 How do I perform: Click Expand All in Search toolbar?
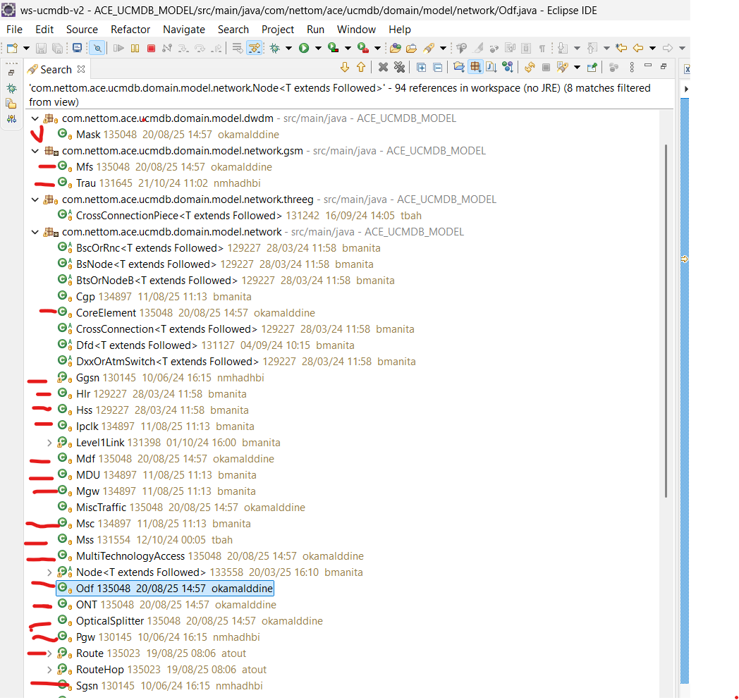[x=421, y=68]
